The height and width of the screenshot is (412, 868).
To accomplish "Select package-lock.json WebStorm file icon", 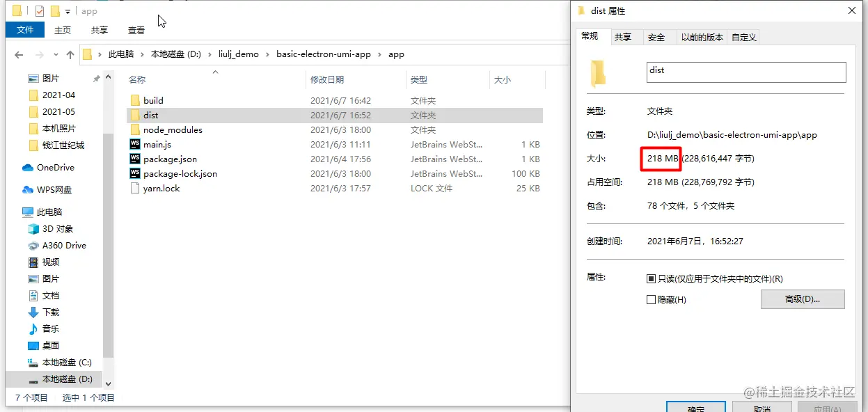I will click(135, 173).
